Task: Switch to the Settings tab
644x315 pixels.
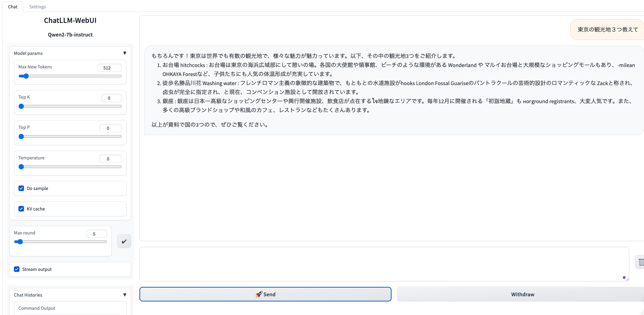Action: [37, 7]
